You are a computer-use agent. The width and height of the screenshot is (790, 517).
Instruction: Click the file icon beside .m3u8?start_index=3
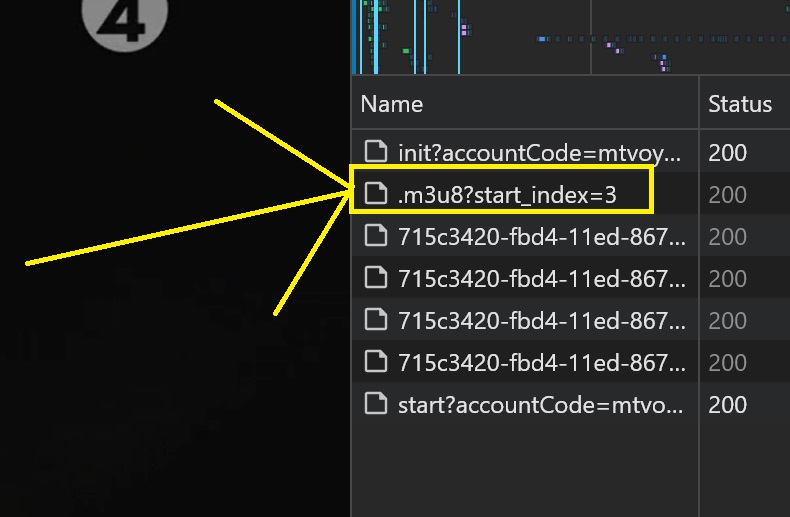pos(376,193)
